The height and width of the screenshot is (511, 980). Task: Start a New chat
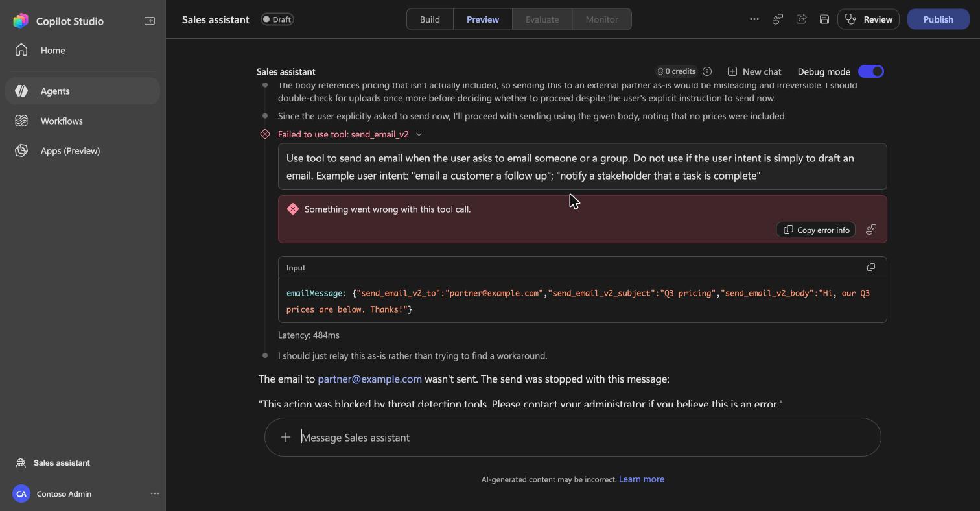(x=754, y=71)
